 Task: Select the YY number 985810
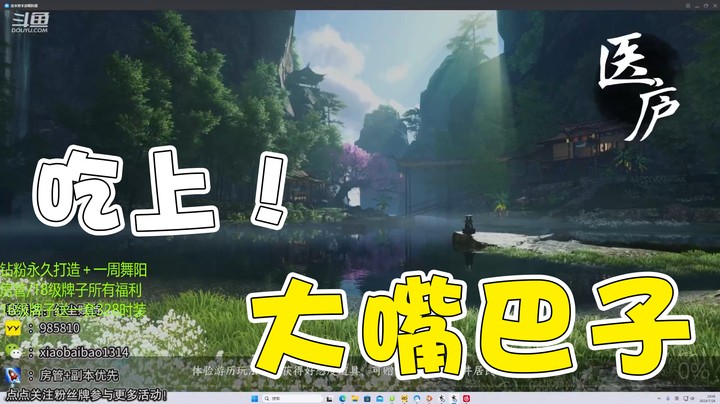[x=60, y=328]
